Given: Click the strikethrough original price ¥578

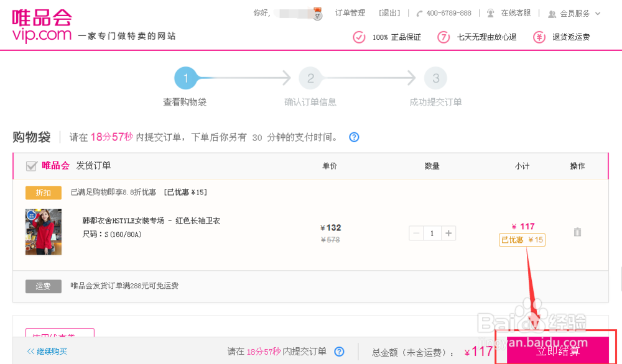Looking at the screenshot, I should click(330, 240).
